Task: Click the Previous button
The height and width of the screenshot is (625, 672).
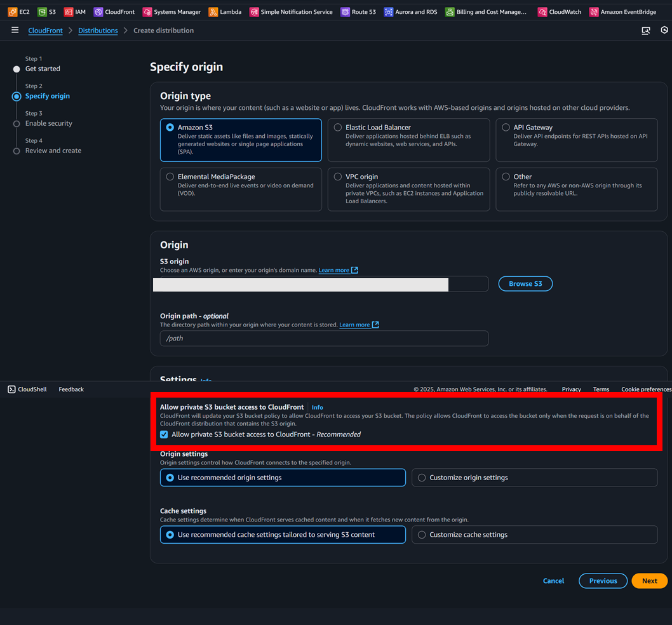Action: coord(603,581)
